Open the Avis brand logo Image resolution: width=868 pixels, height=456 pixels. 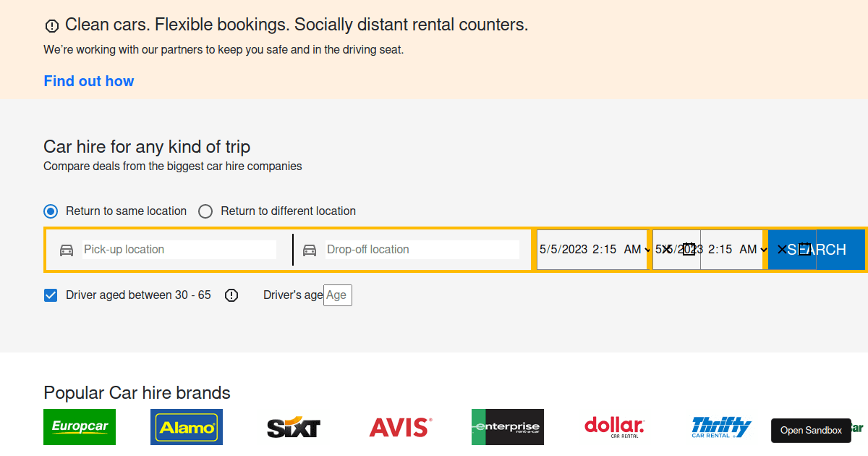click(x=400, y=427)
